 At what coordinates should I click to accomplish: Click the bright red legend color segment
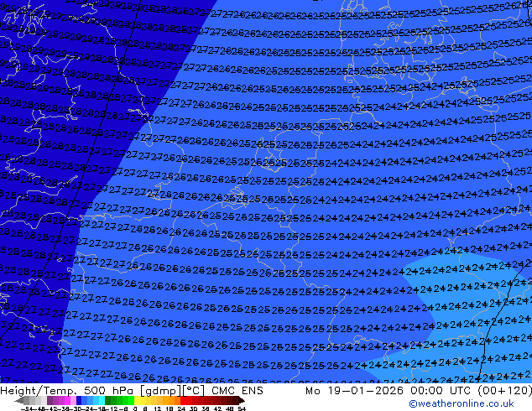click(183, 400)
